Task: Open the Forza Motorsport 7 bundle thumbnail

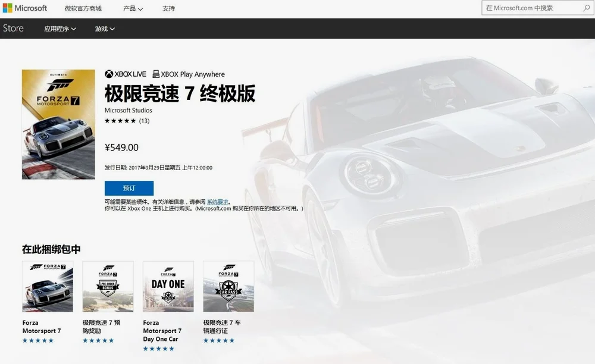Action: [48, 286]
